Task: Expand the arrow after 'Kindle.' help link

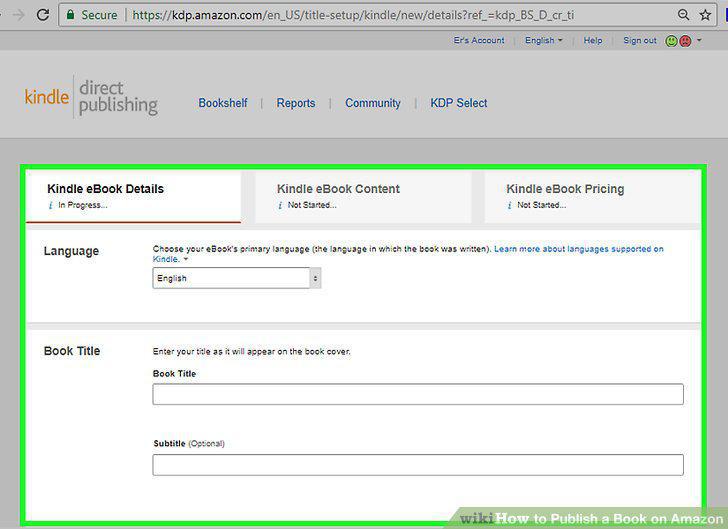Action: 186,259
